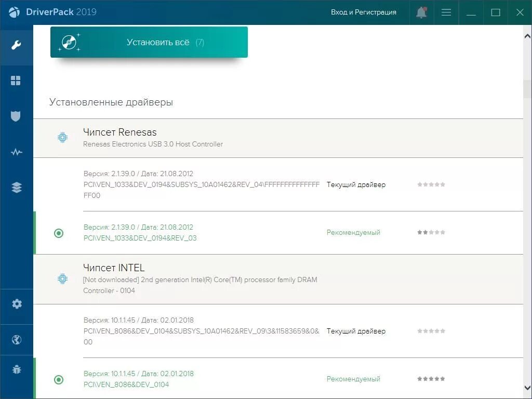532x399 pixels.
Task: Click the Чипсет INTEL header row
Action: click(278, 279)
